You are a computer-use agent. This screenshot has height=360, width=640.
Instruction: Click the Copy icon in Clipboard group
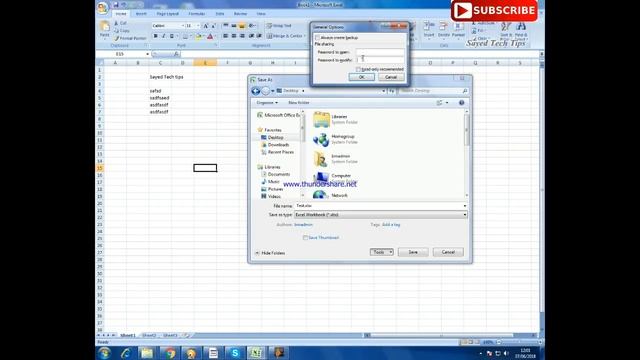(116, 31)
